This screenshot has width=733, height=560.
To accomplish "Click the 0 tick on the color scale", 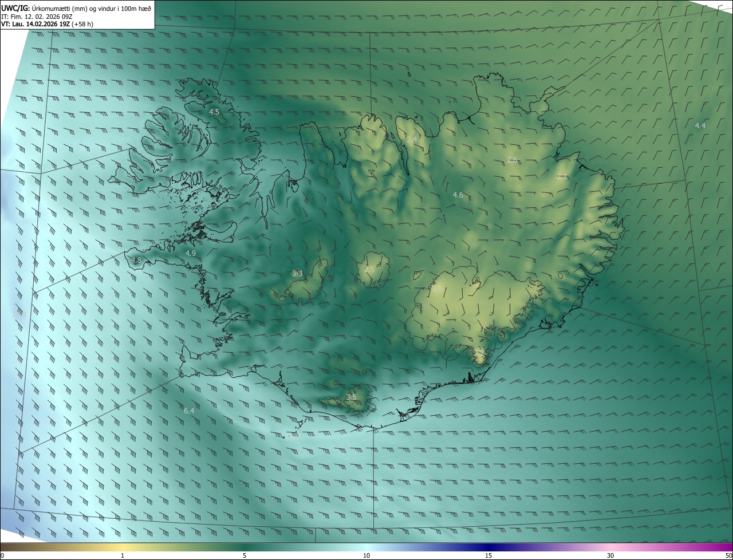I will pyautogui.click(x=2, y=555).
